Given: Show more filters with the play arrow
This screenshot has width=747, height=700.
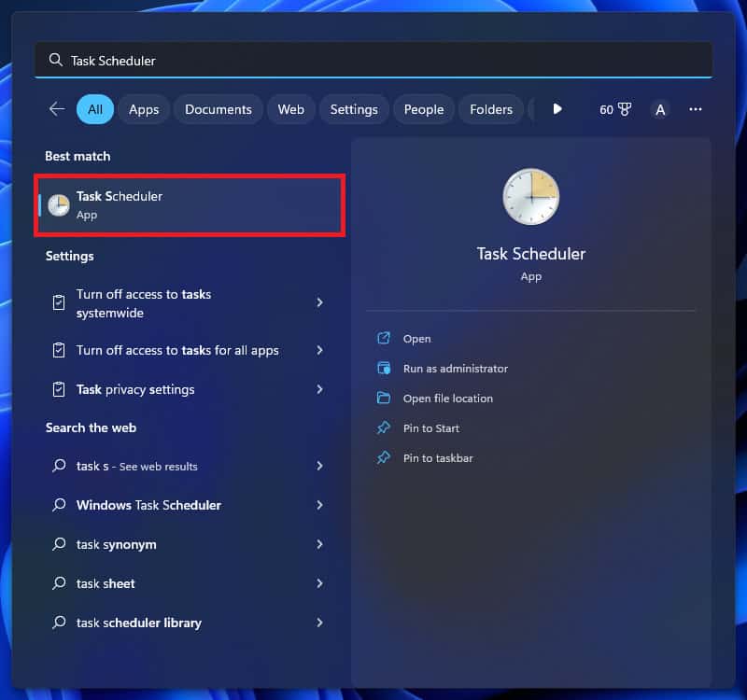Looking at the screenshot, I should [x=557, y=109].
